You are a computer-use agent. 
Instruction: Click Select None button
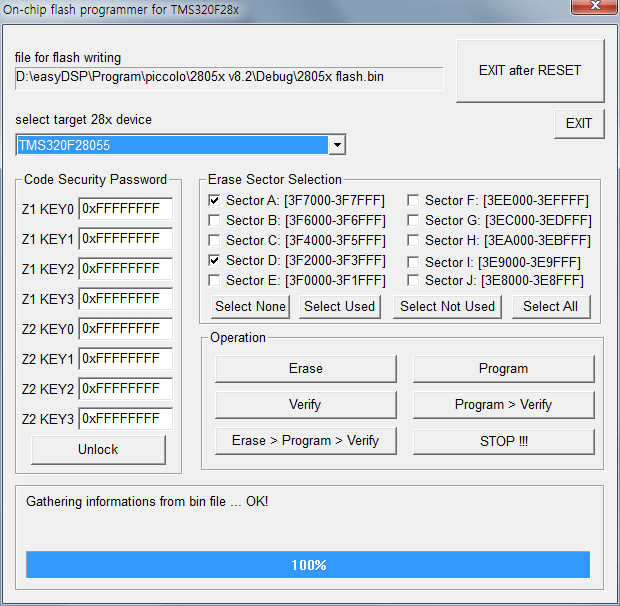click(x=250, y=306)
